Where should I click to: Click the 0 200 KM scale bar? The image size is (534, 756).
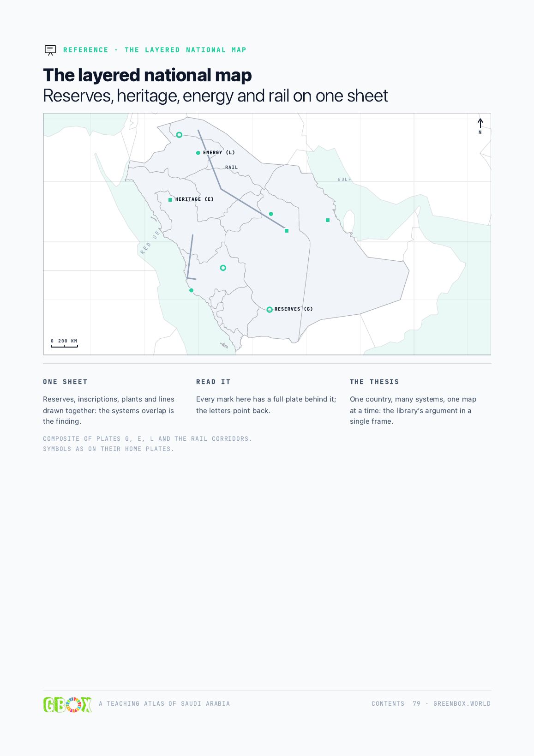(x=64, y=343)
